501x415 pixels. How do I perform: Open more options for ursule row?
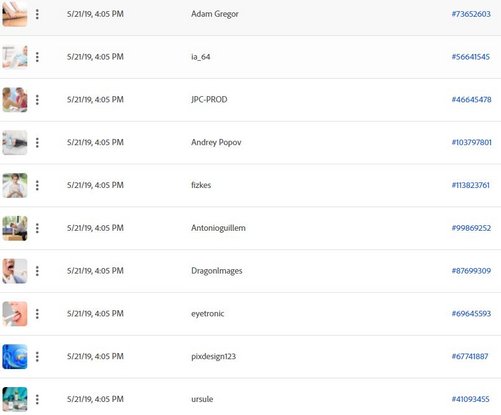point(37,399)
